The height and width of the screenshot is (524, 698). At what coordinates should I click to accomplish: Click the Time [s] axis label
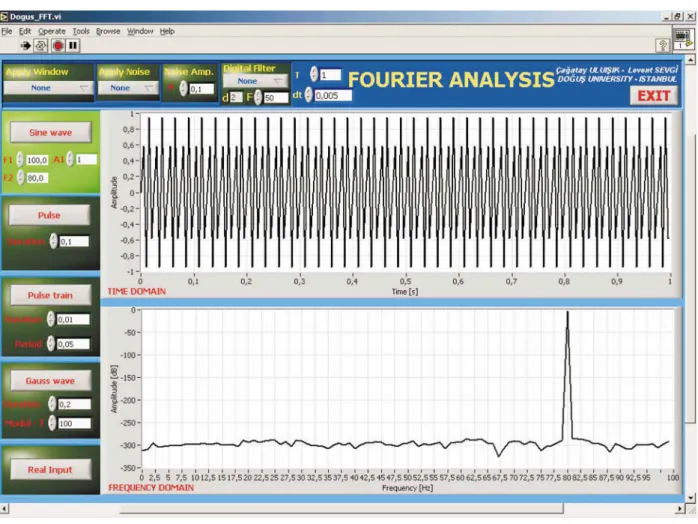click(x=405, y=292)
